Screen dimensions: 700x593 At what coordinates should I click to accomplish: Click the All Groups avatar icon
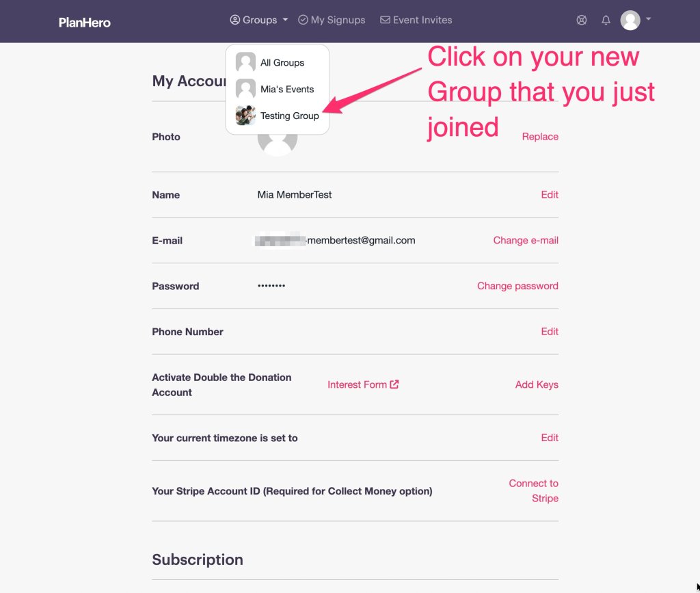tap(245, 62)
